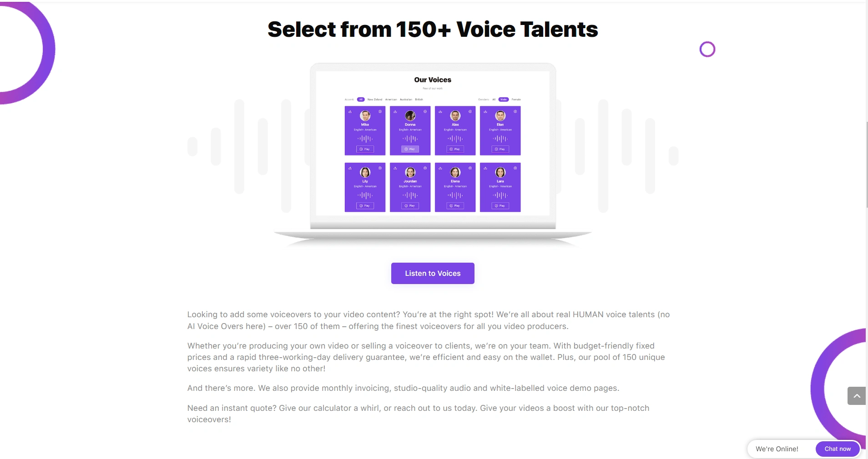The width and height of the screenshot is (868, 459).
Task: Click the plus icon on Lara's card
Action: coord(515,168)
